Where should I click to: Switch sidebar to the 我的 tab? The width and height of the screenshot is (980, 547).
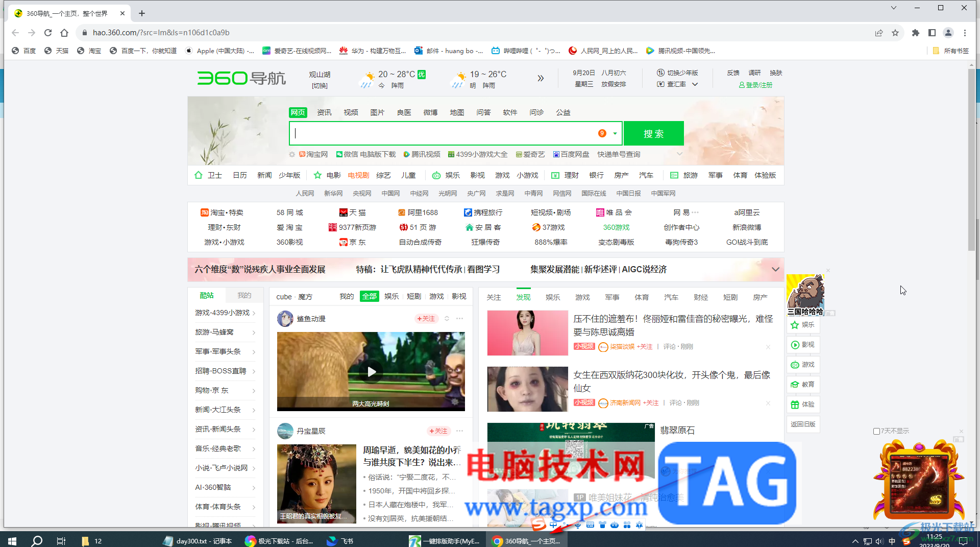point(244,295)
